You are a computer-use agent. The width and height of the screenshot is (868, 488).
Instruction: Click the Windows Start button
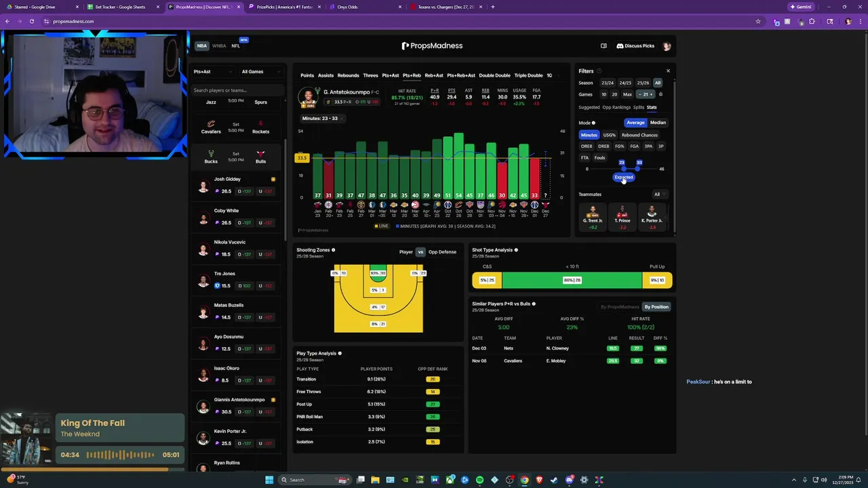[269, 480]
